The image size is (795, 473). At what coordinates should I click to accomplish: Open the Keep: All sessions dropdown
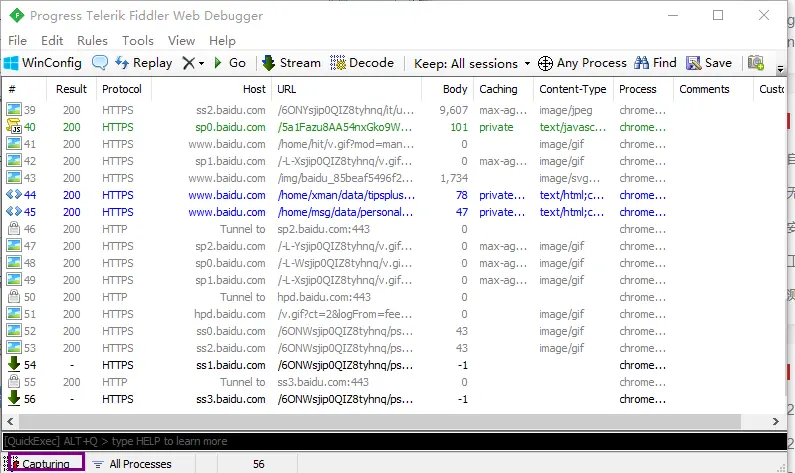coord(472,63)
